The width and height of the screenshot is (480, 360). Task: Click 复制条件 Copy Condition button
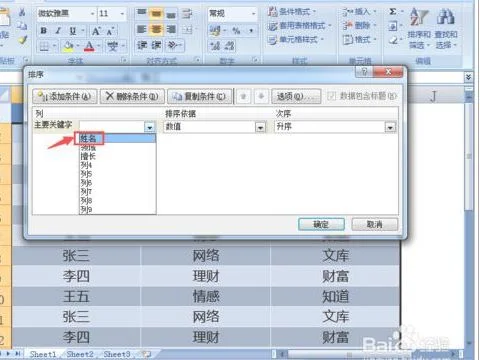pyautogui.click(x=200, y=96)
